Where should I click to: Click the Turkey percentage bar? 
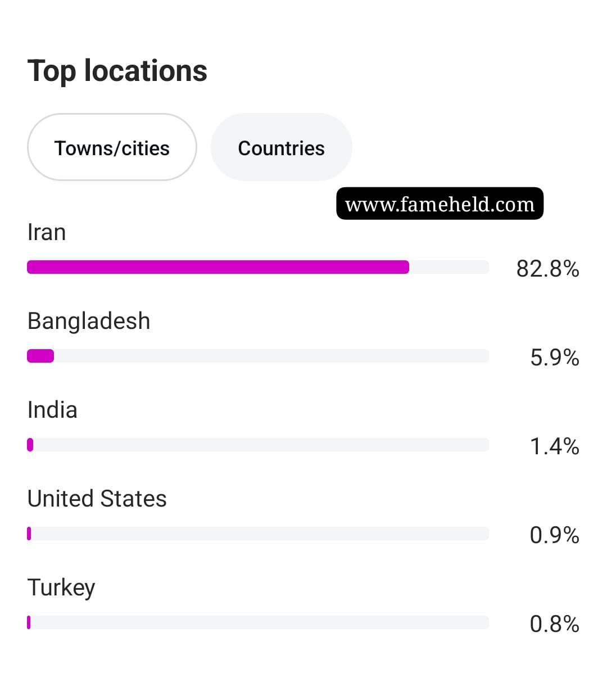(x=258, y=622)
